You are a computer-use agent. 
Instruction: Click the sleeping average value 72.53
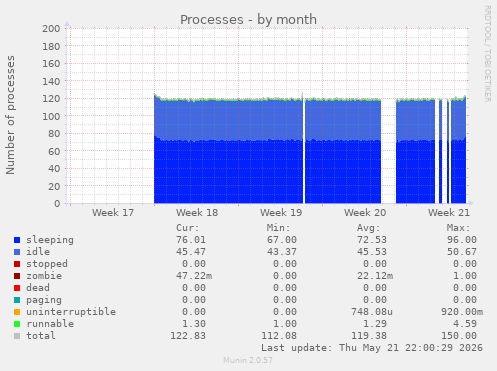[372, 240]
